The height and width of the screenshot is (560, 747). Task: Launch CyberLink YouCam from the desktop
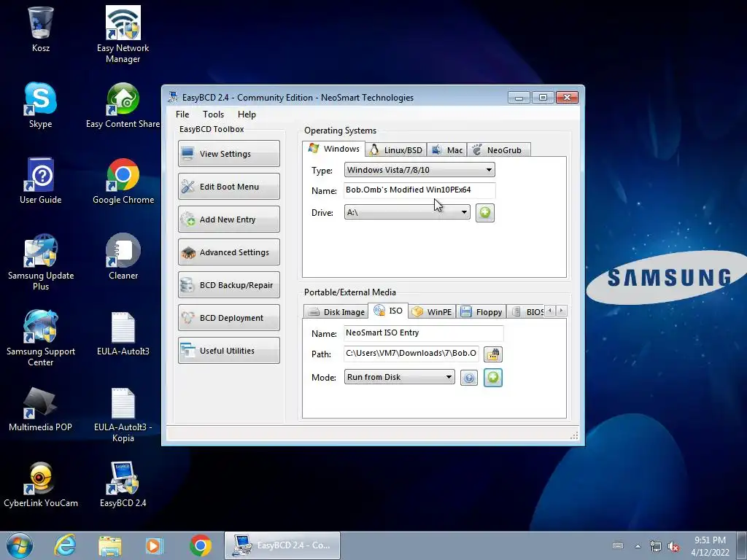pyautogui.click(x=41, y=484)
